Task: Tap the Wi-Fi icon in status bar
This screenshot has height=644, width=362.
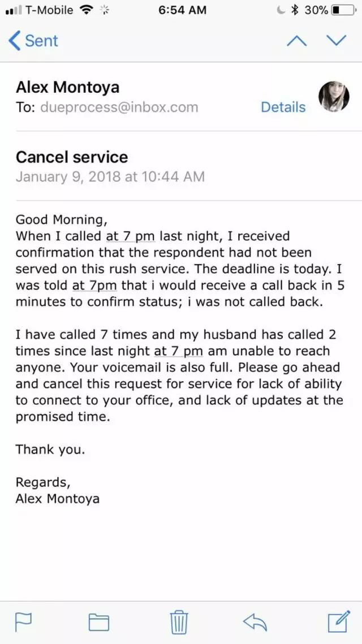Action: click(85, 10)
